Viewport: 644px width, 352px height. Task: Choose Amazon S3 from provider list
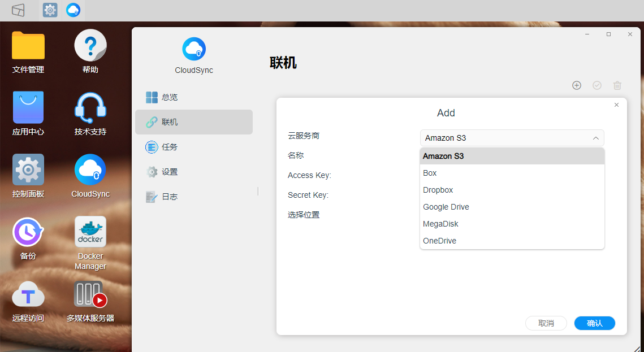coord(512,156)
